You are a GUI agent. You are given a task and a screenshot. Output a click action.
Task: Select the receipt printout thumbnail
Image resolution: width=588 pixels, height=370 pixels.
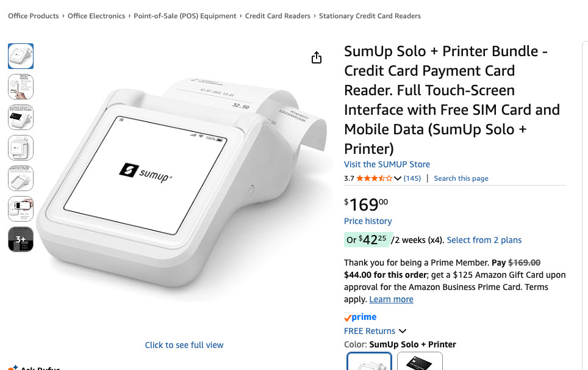point(21,87)
